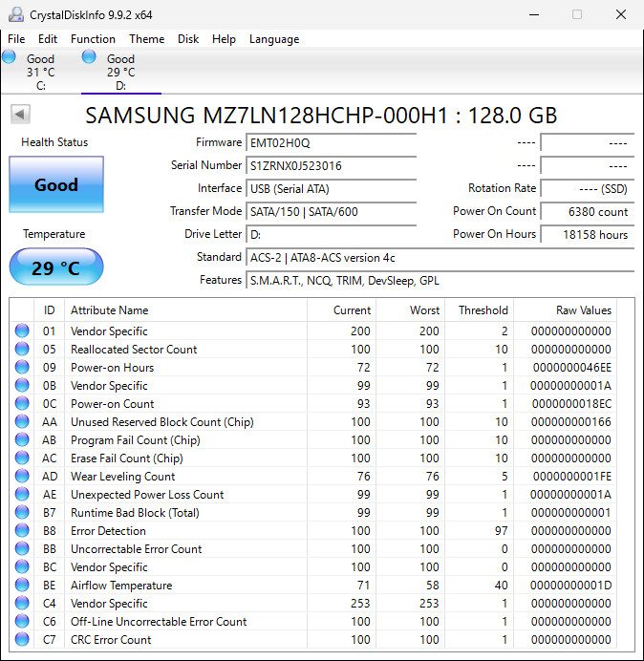Click status orb for attribute ID BC
The image size is (644, 661).
[22, 566]
